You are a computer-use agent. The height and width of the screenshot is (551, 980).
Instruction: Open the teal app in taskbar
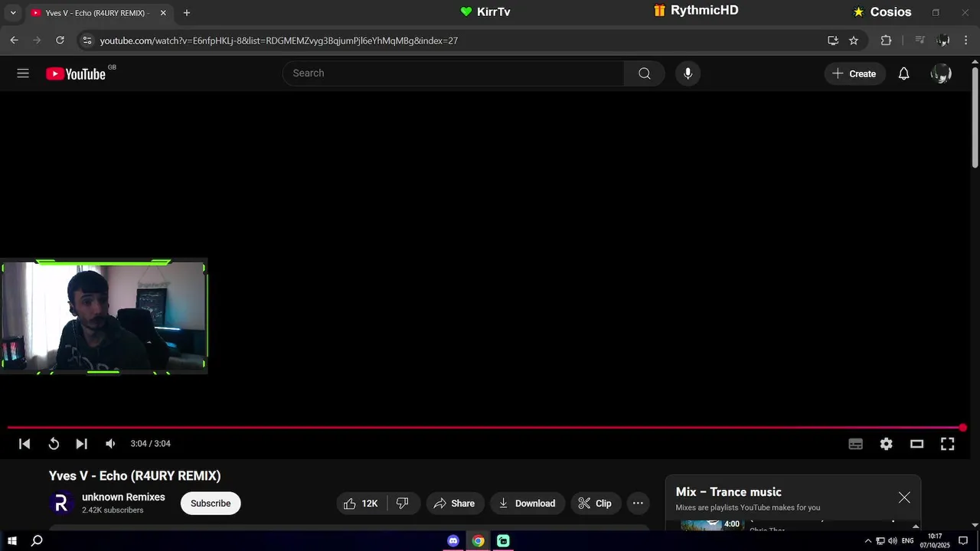click(x=503, y=541)
